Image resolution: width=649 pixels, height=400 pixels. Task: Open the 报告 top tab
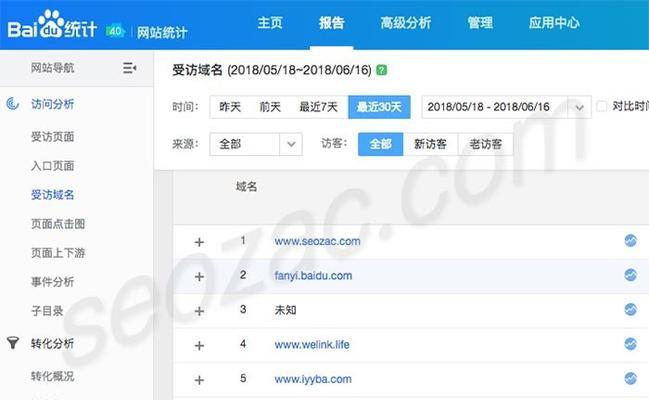click(x=332, y=22)
